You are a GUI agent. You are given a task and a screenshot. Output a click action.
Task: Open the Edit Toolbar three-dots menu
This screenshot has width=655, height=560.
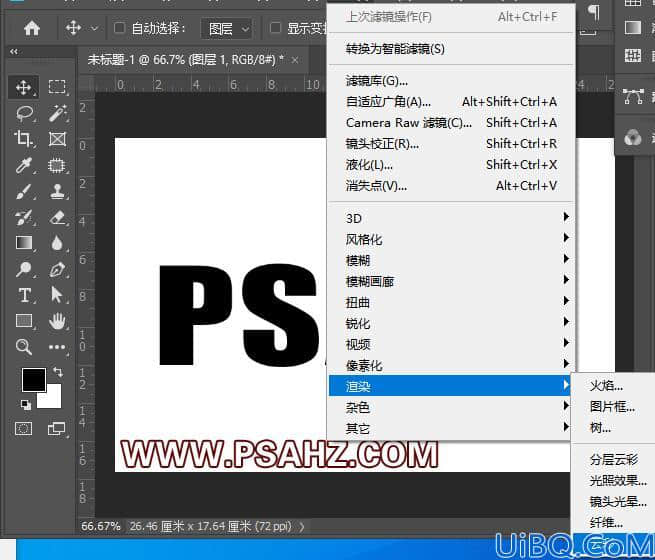tap(57, 347)
